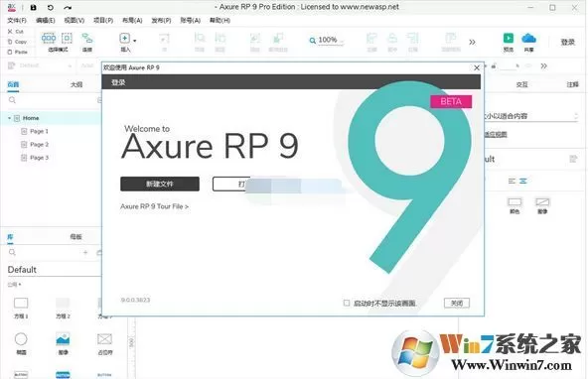Click the Insert plus icon

click(124, 39)
